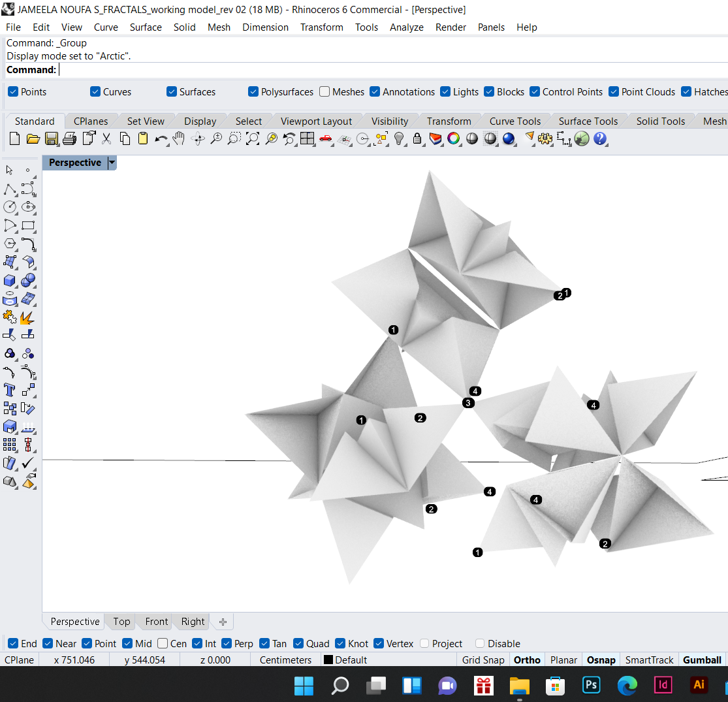The width and height of the screenshot is (728, 702).
Task: Select the Explode tool icon
Action: click(x=28, y=318)
